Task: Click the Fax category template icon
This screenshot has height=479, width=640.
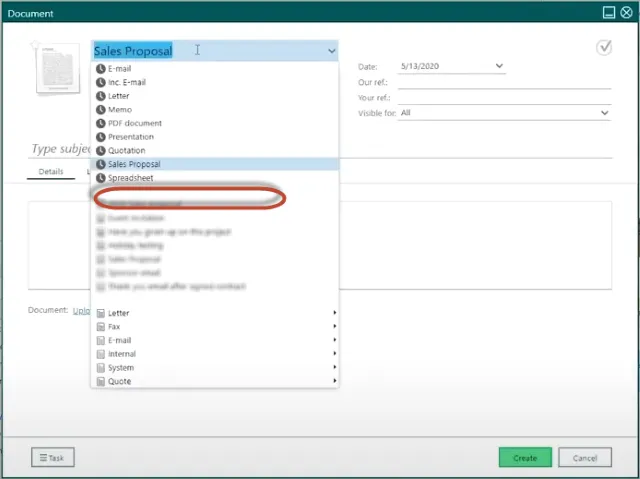Action: (x=100, y=327)
